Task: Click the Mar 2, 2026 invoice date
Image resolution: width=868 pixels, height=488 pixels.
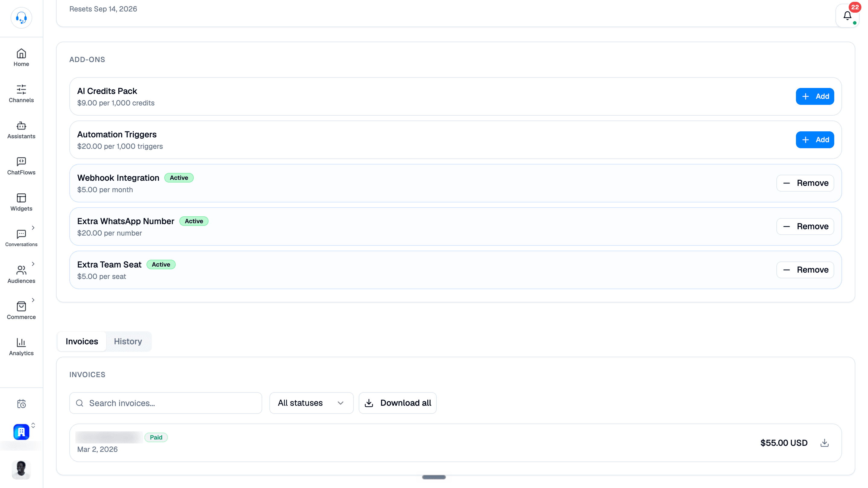Action: pos(97,449)
